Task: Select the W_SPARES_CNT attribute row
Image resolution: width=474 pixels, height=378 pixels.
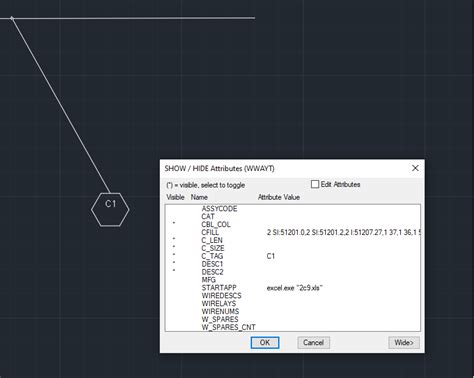Action: coord(293,327)
